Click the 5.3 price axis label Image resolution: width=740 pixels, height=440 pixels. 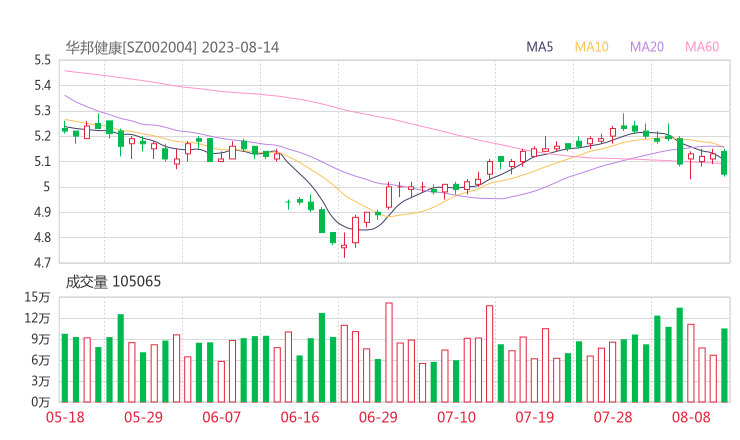coord(42,111)
